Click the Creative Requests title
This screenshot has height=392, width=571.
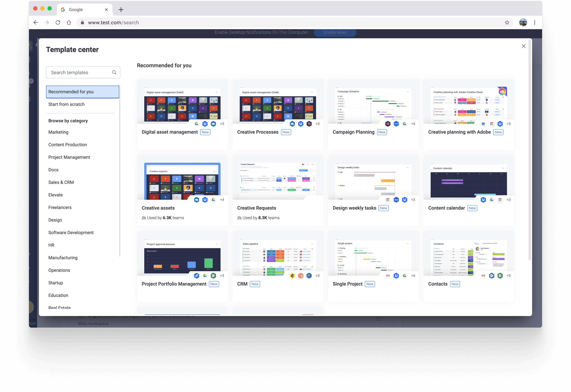[x=256, y=208]
